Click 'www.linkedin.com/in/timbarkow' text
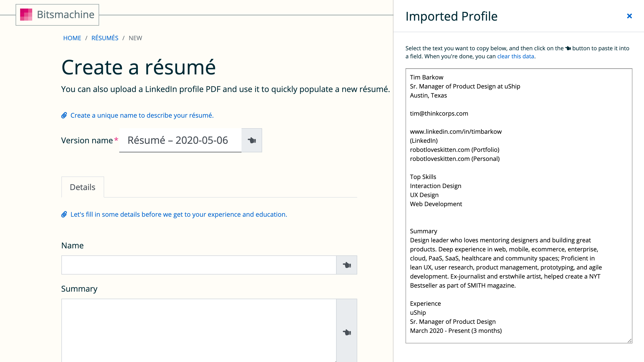The image size is (644, 362). [456, 131]
